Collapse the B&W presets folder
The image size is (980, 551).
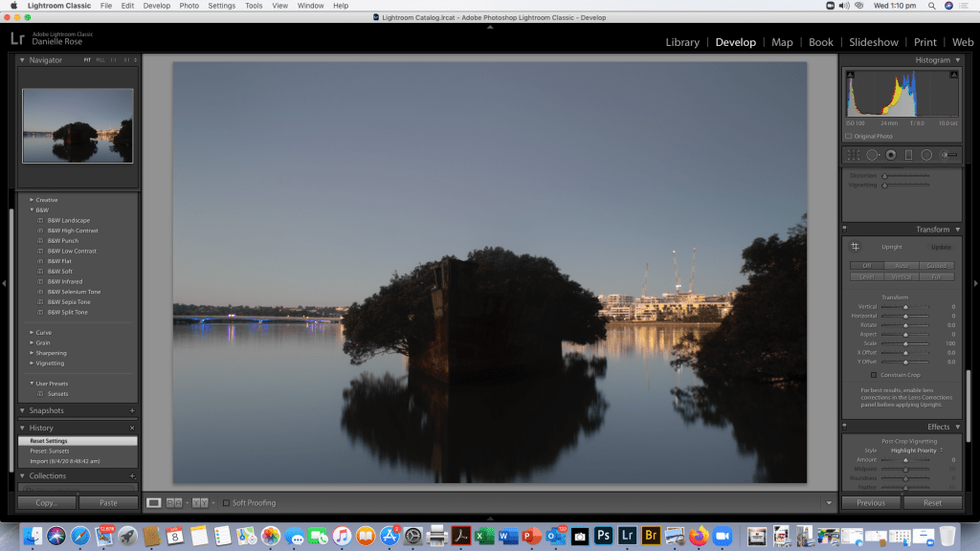(32, 209)
